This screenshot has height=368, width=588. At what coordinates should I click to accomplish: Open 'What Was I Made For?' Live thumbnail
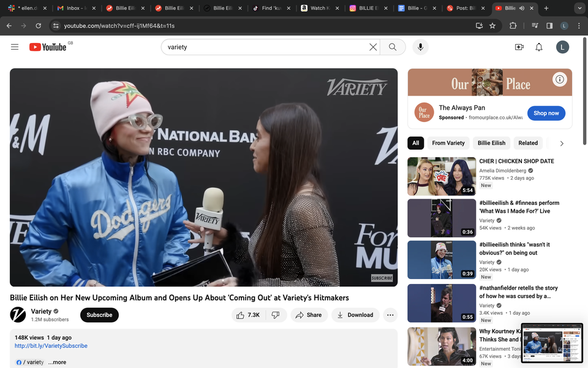(x=442, y=218)
